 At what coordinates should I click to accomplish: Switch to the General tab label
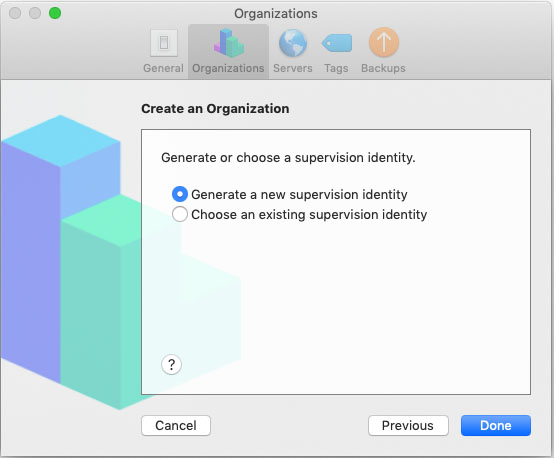pos(163,68)
